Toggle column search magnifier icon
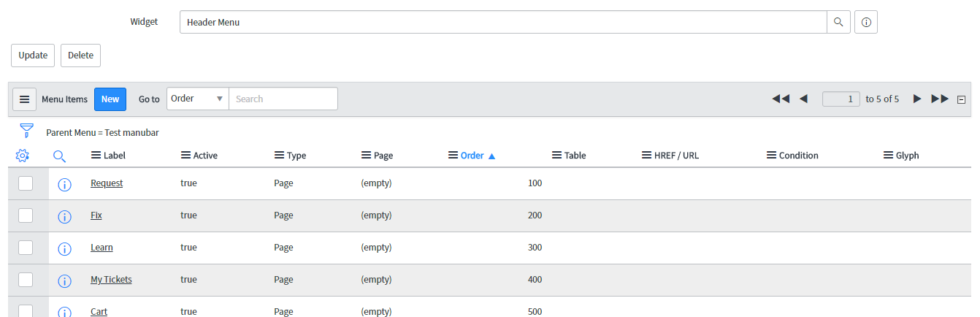 click(60, 155)
